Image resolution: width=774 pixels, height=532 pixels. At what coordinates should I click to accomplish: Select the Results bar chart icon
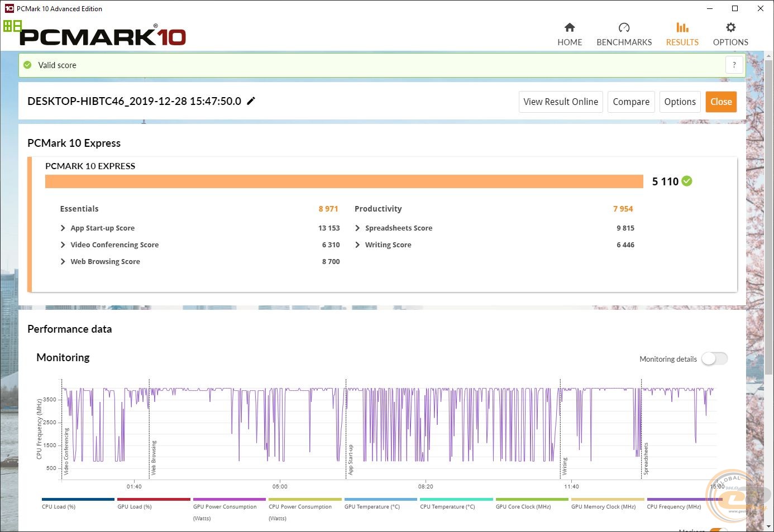[682, 27]
